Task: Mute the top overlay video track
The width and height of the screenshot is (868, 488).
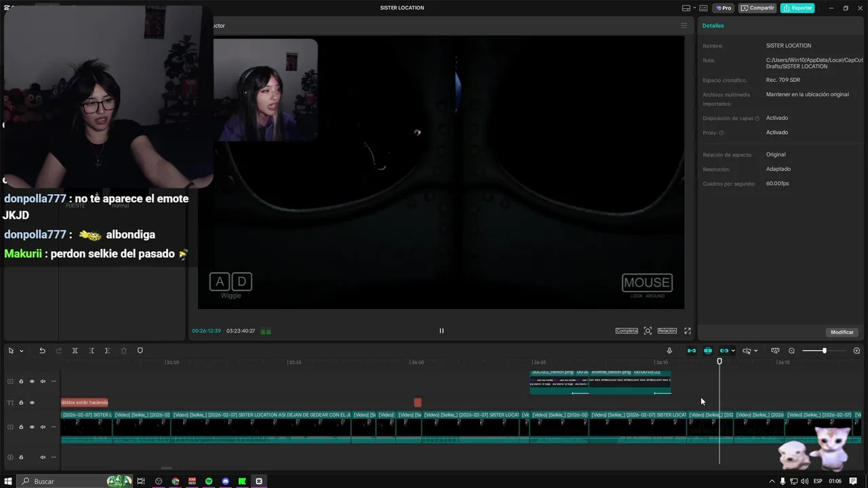Action: click(x=43, y=382)
